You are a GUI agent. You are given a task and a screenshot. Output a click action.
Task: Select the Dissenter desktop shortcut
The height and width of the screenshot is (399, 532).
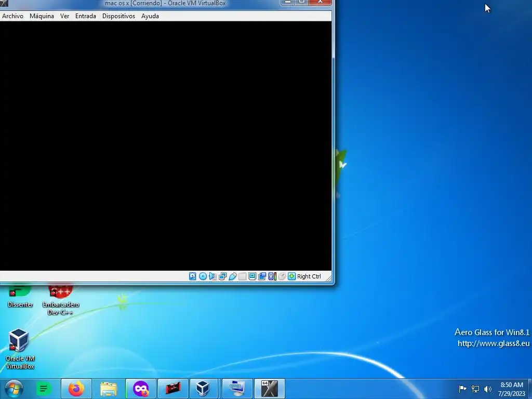[x=20, y=297]
